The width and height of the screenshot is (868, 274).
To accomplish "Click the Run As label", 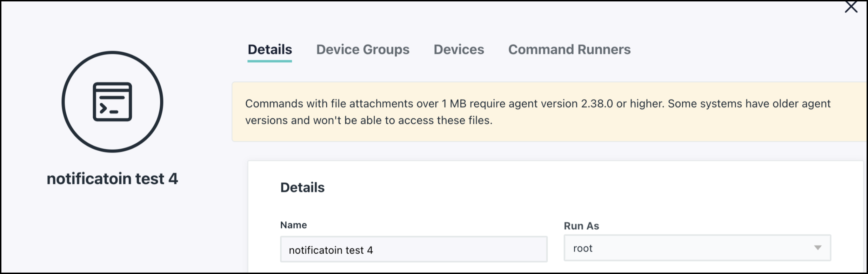I will click(x=581, y=226).
